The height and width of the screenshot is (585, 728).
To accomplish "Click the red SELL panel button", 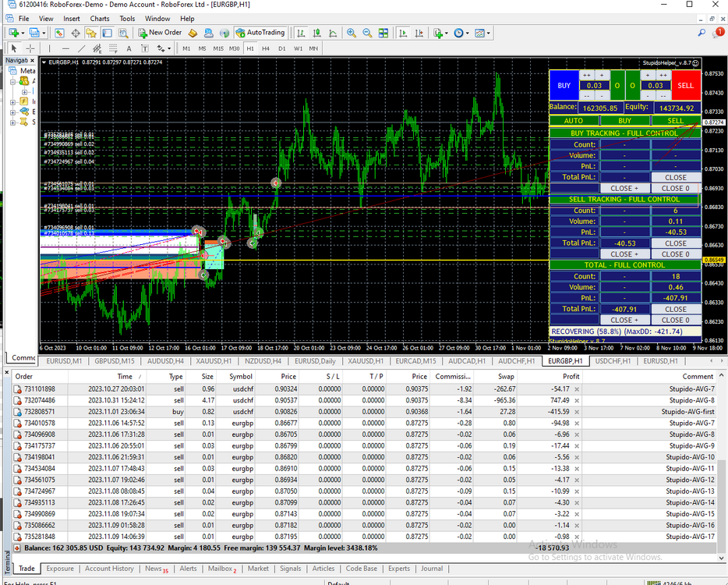I will click(686, 86).
